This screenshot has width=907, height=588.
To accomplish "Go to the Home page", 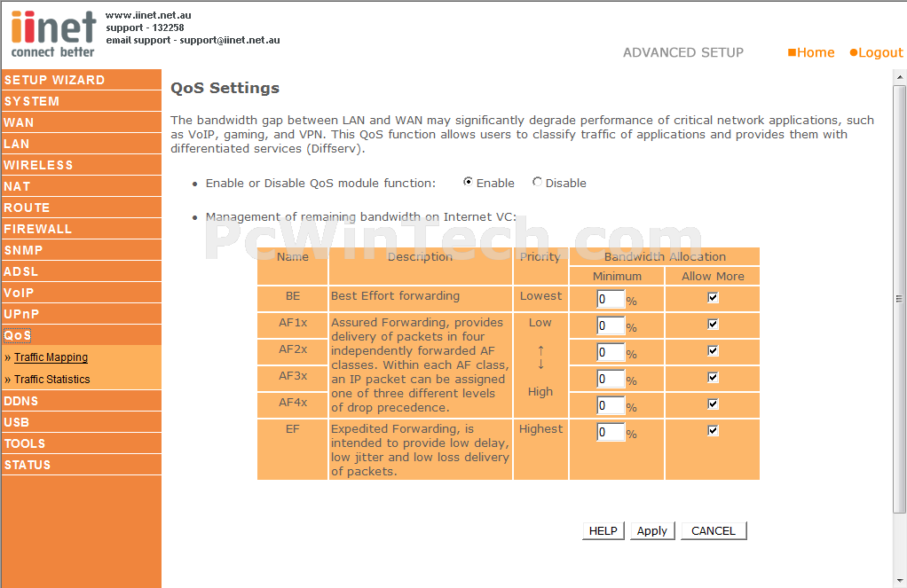I will point(811,52).
